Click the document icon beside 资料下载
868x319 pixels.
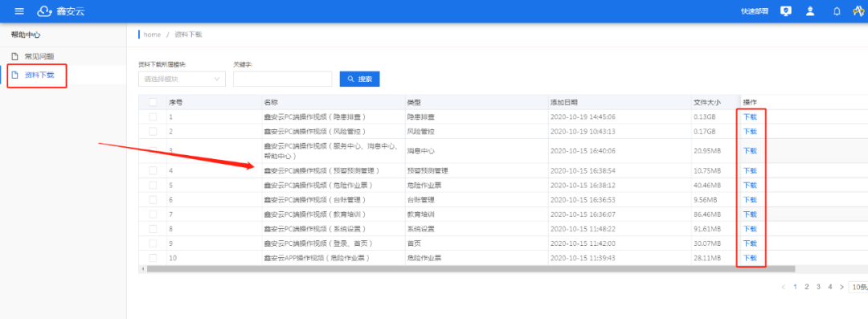pyautogui.click(x=15, y=75)
